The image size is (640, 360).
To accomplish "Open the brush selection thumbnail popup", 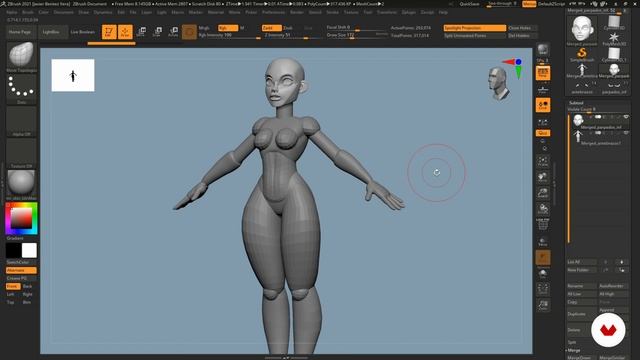I will click(21, 55).
